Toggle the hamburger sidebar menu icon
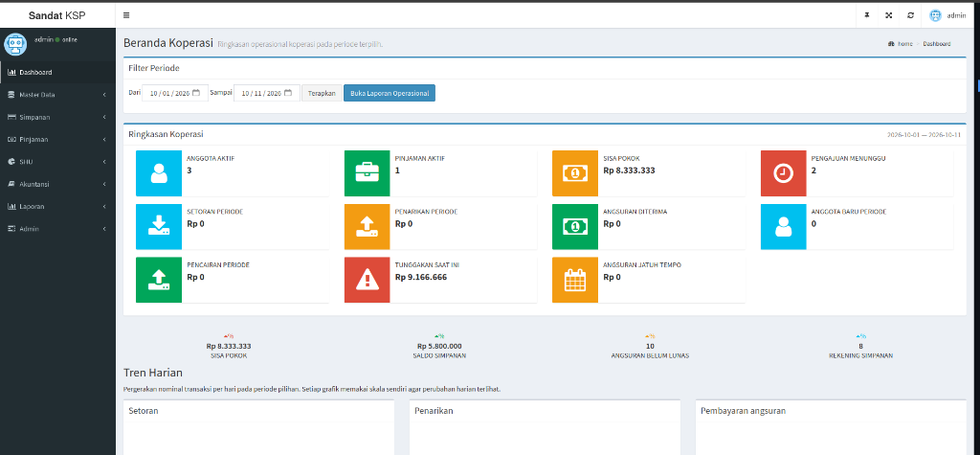Screen dimensions: 980x455 pyautogui.click(x=126, y=15)
